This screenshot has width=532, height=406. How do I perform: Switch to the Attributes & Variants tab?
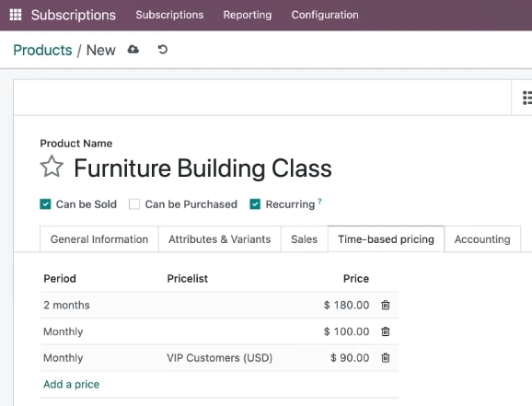[219, 239]
